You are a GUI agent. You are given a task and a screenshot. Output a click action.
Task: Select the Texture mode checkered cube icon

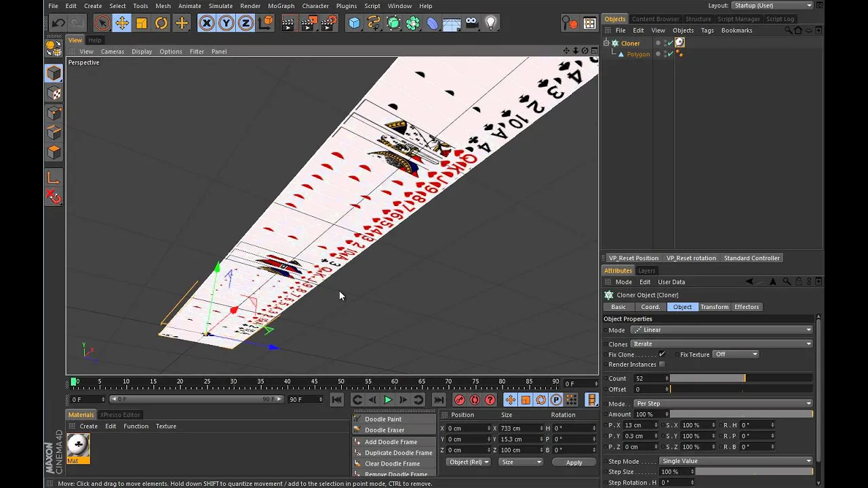tap(54, 94)
